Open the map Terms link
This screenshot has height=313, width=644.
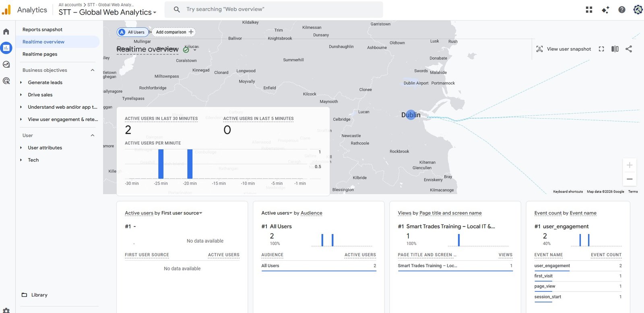tap(633, 192)
